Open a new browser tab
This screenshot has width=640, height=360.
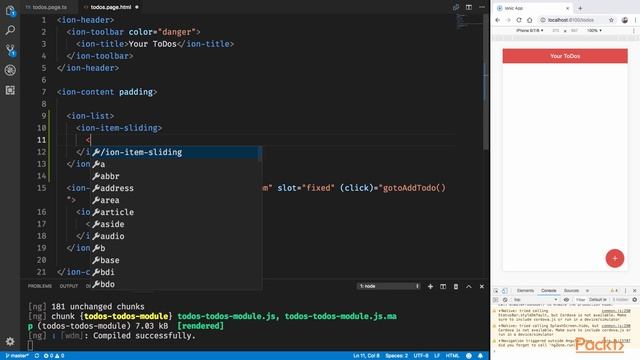(x=580, y=8)
